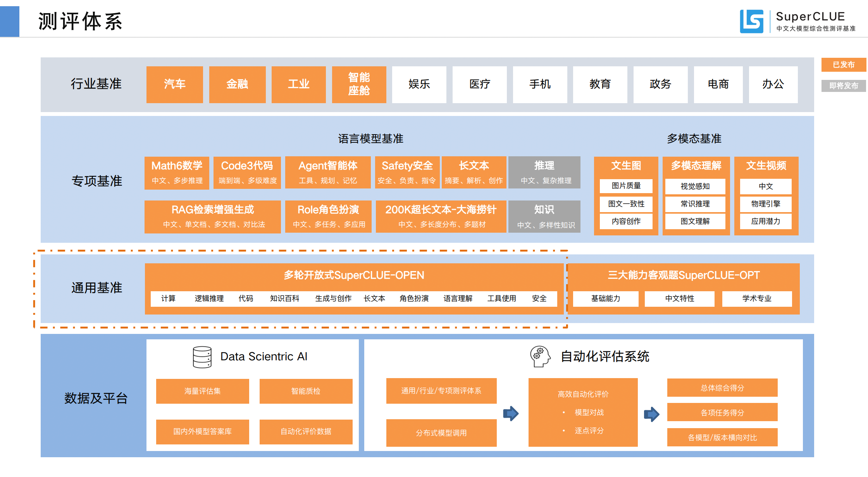
Task: Click the head-with-gears icon beside 自动化评估系统
Action: 540,356
